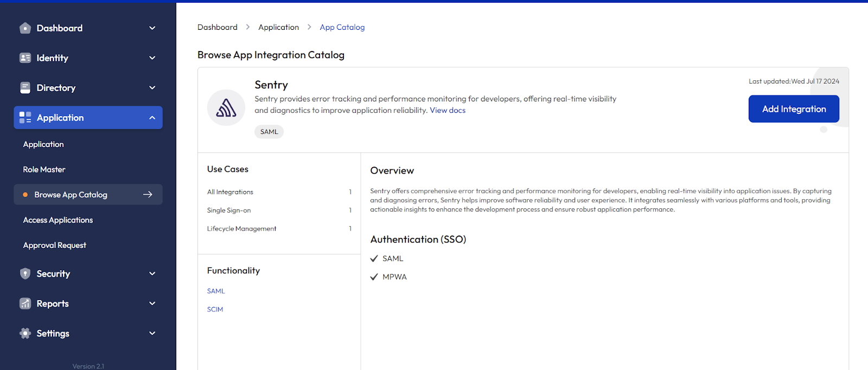Click the Use Cases heading
The height and width of the screenshot is (370, 868).
tap(228, 169)
